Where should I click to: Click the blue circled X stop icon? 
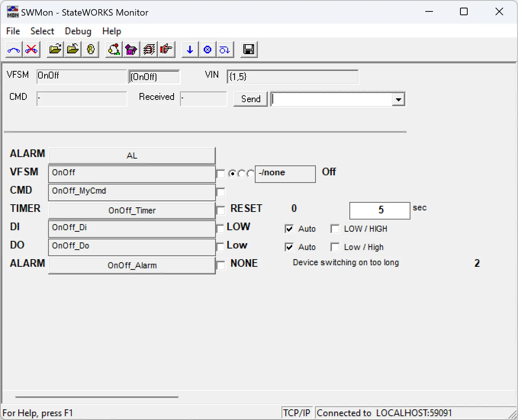pos(208,50)
